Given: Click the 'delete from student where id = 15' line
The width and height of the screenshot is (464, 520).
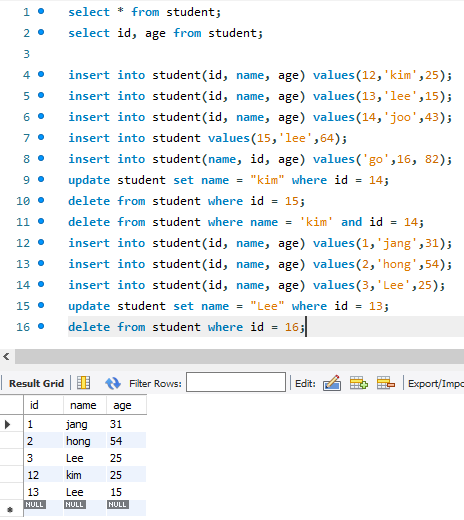Looking at the screenshot, I should pyautogui.click(x=186, y=201).
